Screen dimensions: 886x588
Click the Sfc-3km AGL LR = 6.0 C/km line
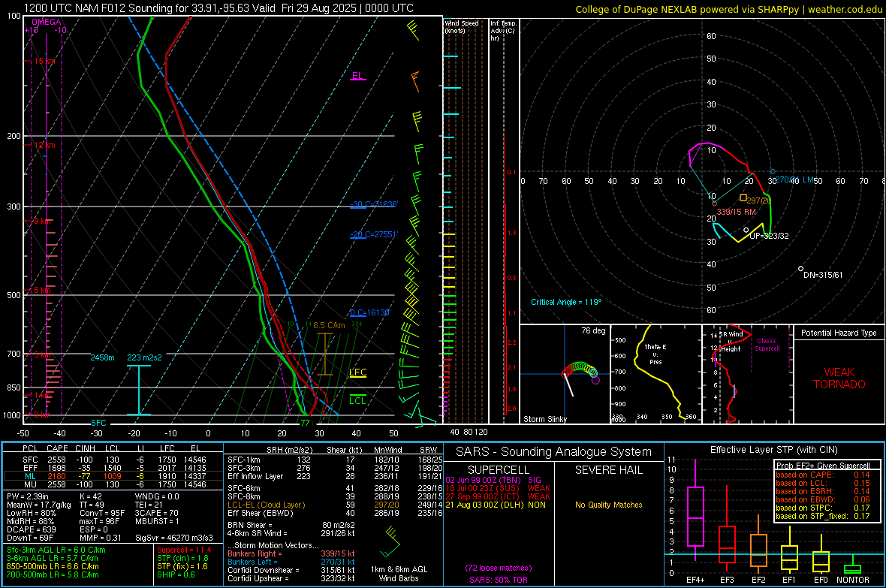pyautogui.click(x=56, y=550)
